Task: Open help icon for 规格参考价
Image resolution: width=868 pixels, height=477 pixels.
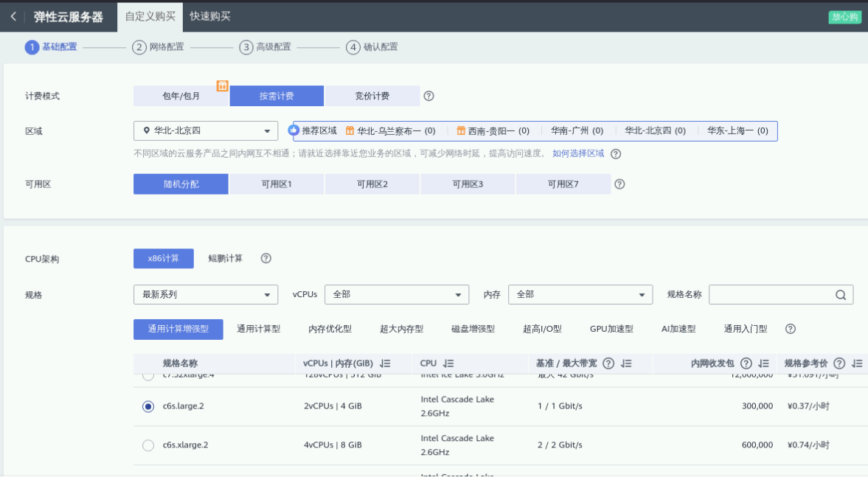Action: [839, 363]
